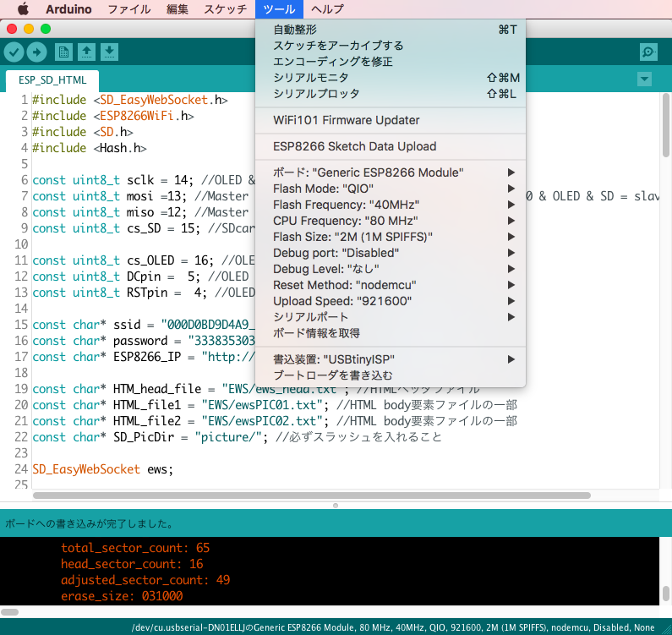Viewport: 672px width, 635px height.
Task: Expand the Debug port Disabled submenu
Action: [x=391, y=253]
